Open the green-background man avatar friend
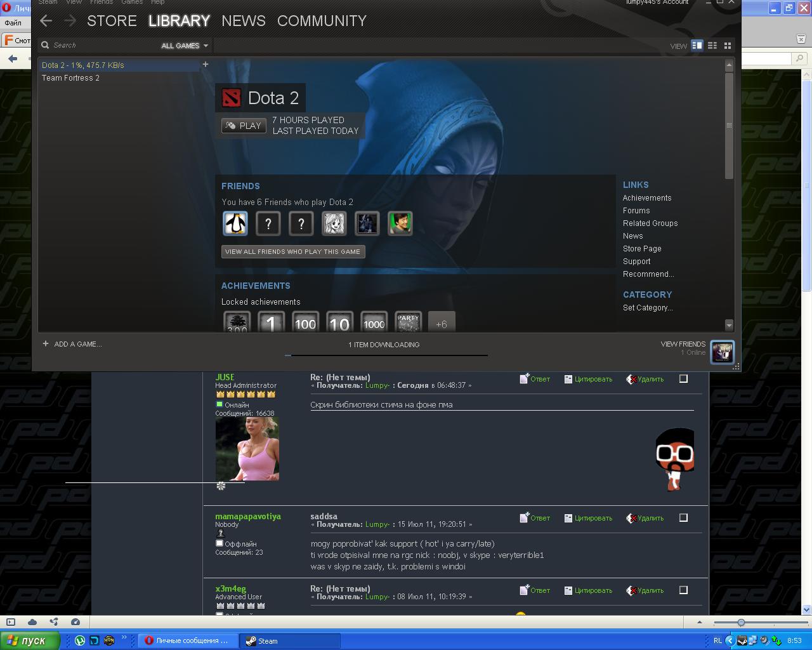The height and width of the screenshot is (650, 812). [400, 223]
